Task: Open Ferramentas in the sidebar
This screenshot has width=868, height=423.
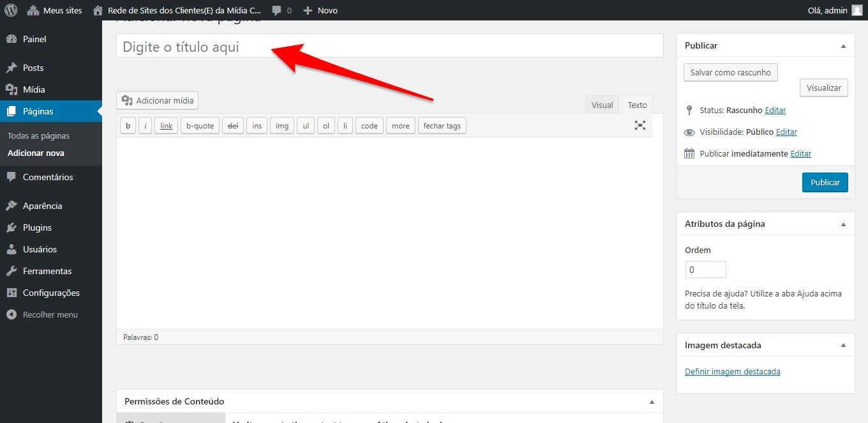Action: (x=47, y=271)
